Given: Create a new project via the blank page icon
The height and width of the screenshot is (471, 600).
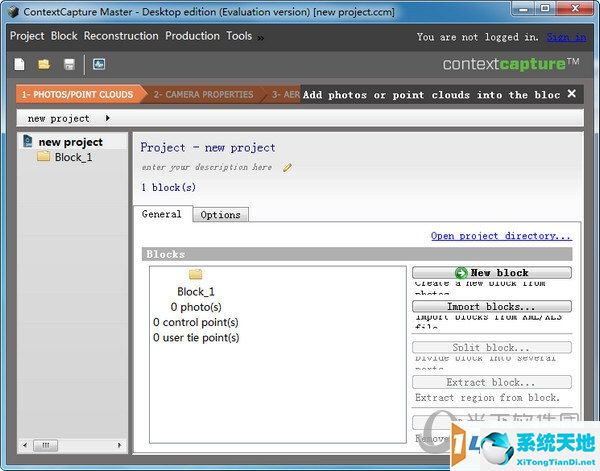Looking at the screenshot, I should click(19, 64).
